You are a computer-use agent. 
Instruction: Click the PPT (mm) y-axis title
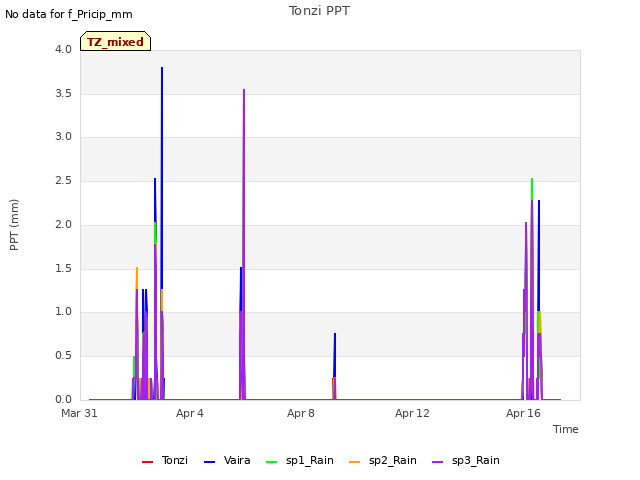(14, 225)
